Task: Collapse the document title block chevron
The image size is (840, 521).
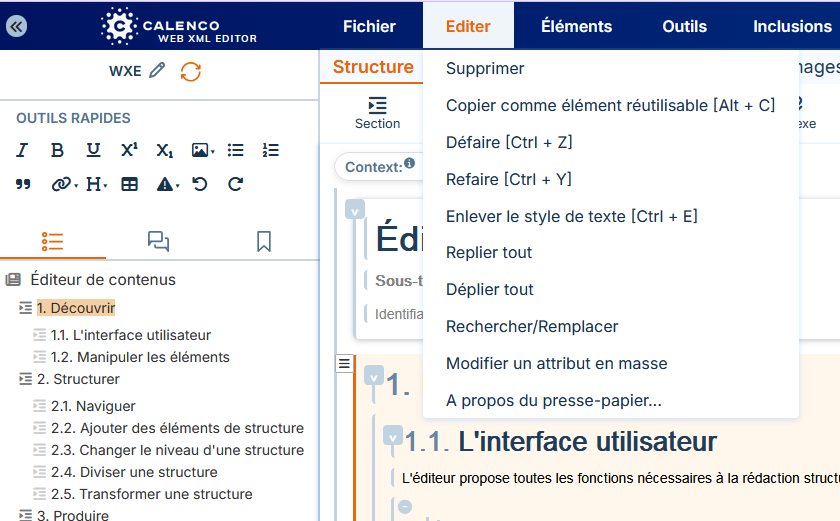Action: (x=355, y=210)
